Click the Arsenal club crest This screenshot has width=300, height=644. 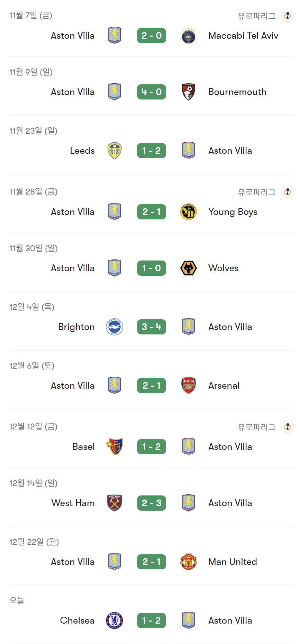point(188,386)
